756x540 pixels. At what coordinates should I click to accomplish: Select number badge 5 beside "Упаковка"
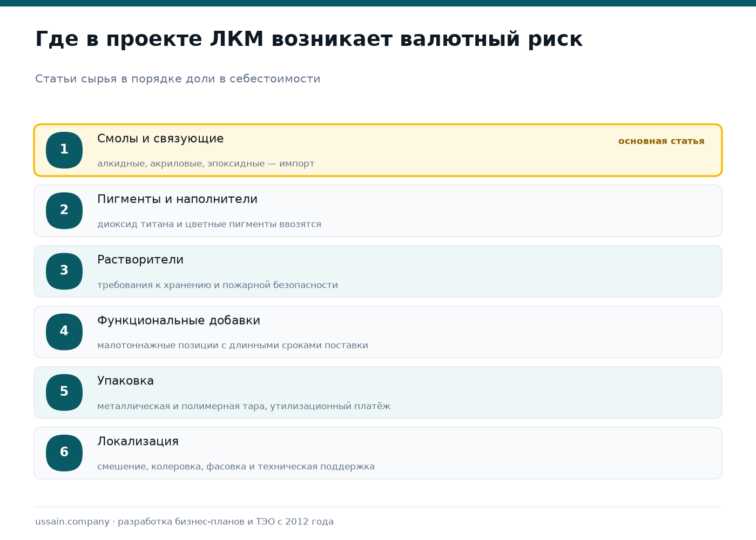pos(64,393)
